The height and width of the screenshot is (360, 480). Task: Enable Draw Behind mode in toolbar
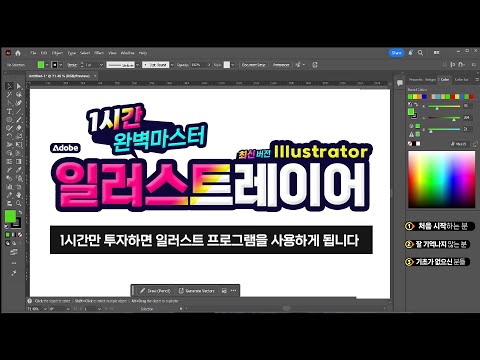[x=14, y=243]
